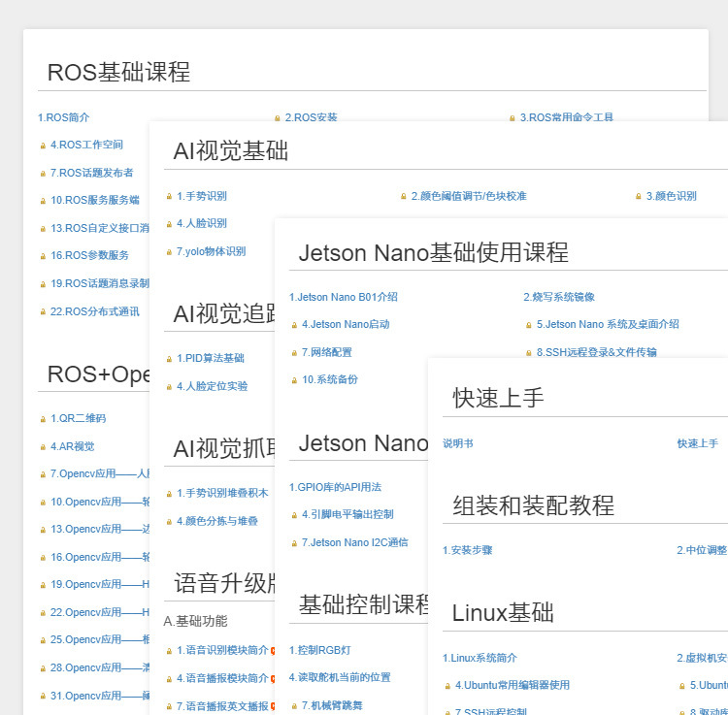Click the lock icon before 4.引脚电平输出控制
Screen dimensions: 728x715
click(x=294, y=515)
